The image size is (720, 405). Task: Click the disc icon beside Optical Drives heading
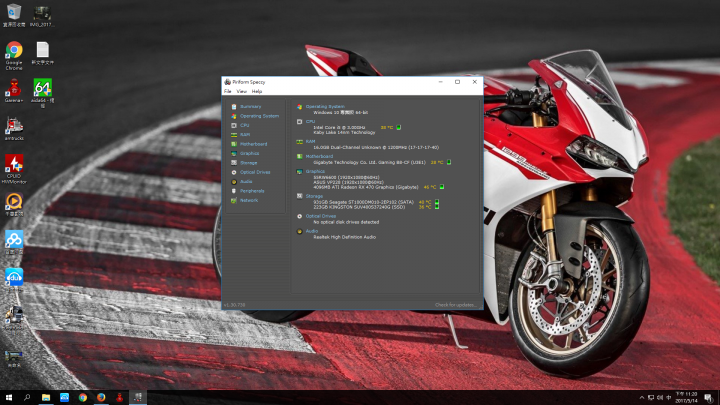[x=299, y=216]
